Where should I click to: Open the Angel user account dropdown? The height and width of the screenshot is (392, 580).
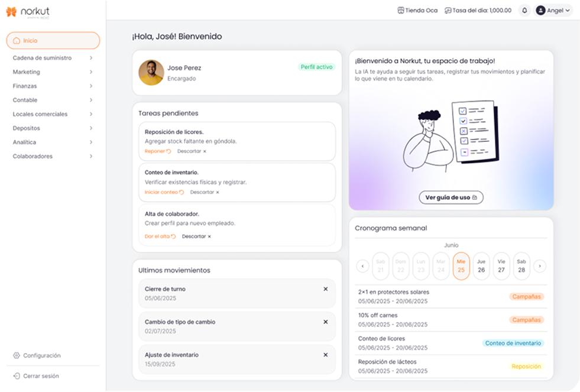553,11
